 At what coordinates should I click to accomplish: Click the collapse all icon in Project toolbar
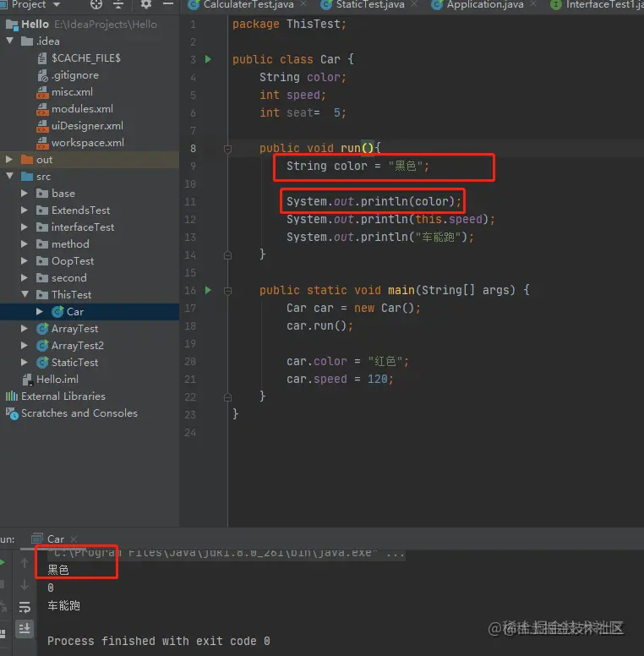118,4
